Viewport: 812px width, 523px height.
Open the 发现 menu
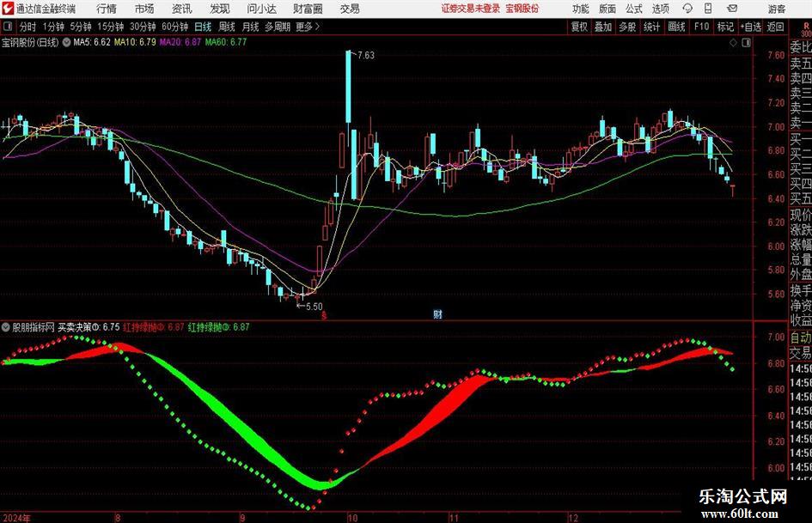coord(220,9)
